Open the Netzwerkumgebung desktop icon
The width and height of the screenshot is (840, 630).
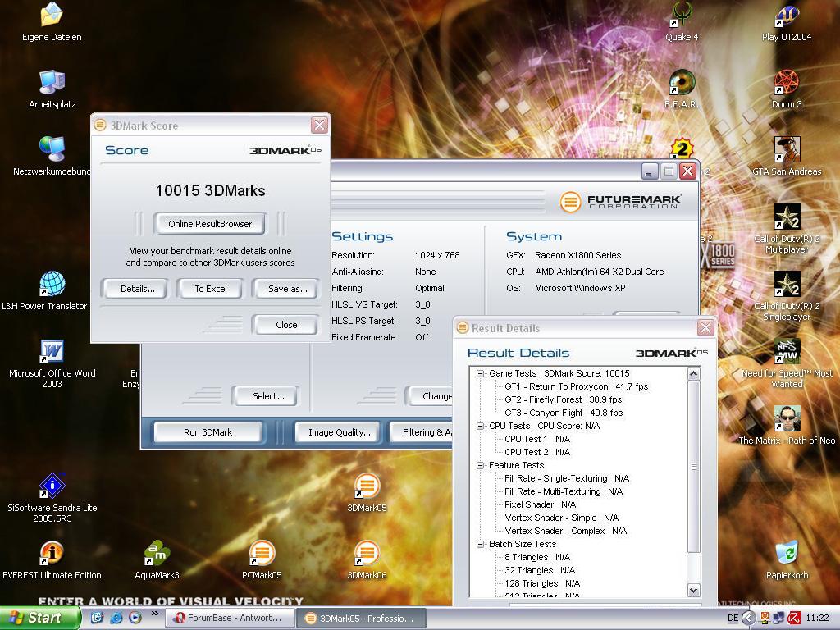pos(52,155)
